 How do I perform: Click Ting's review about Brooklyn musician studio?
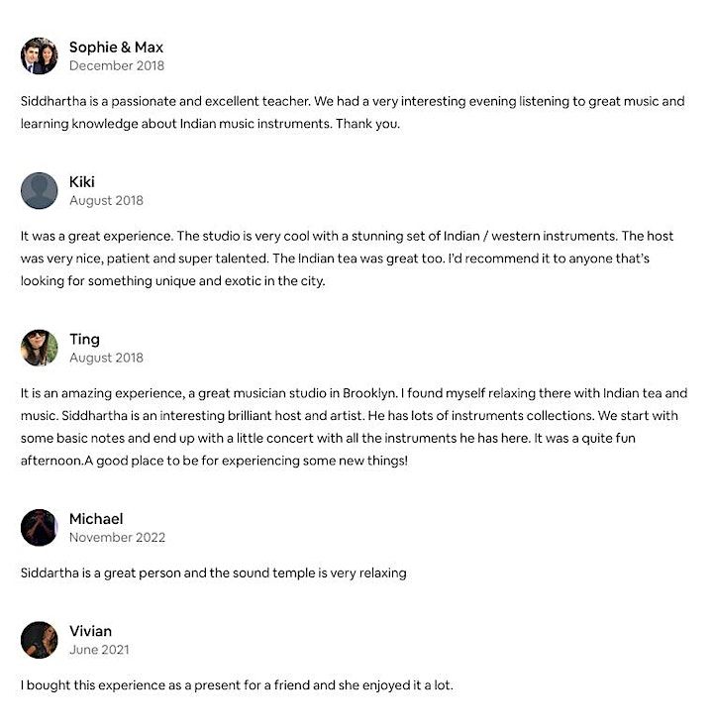click(x=354, y=427)
